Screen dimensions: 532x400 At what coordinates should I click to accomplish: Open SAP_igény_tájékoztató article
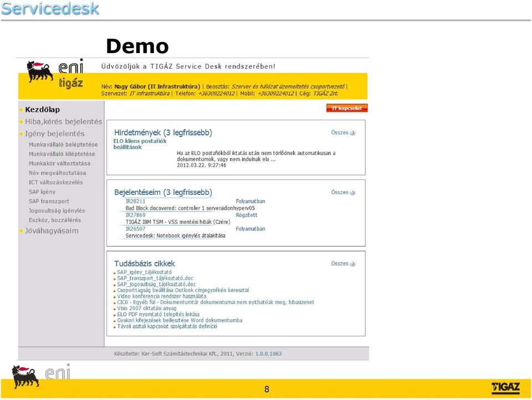click(x=144, y=272)
